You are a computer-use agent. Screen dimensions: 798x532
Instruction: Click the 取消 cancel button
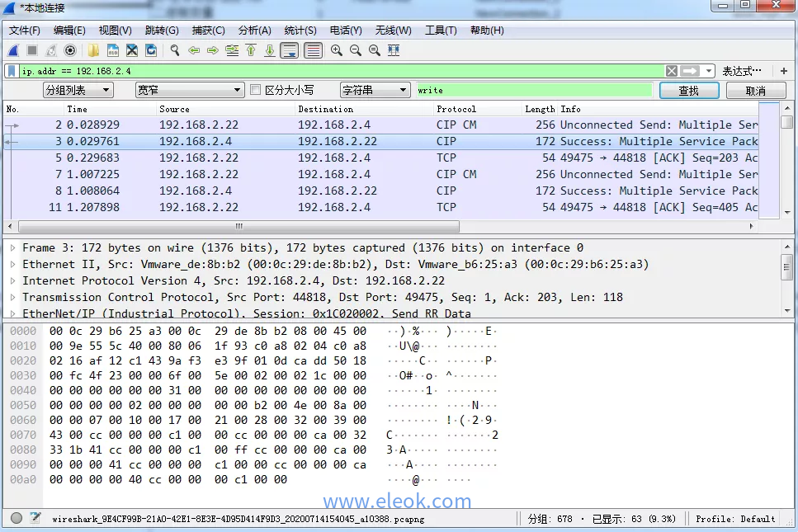[x=755, y=91]
